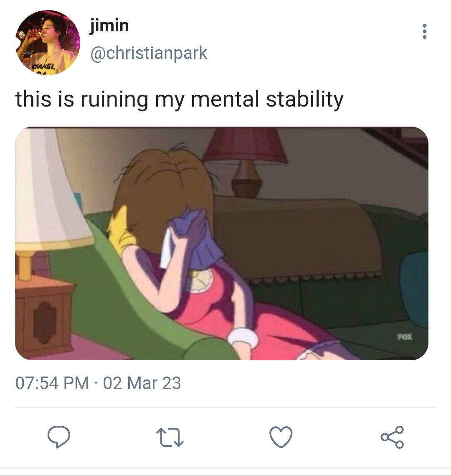Click the date 02 Mar 23
Viewport: 451px width, 476px height.
pos(142,383)
